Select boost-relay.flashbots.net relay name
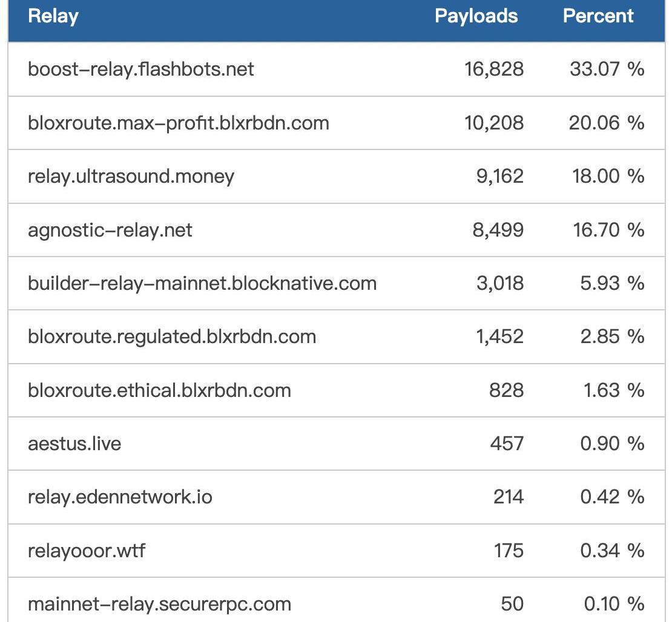This screenshot has width=672, height=622. (140, 69)
